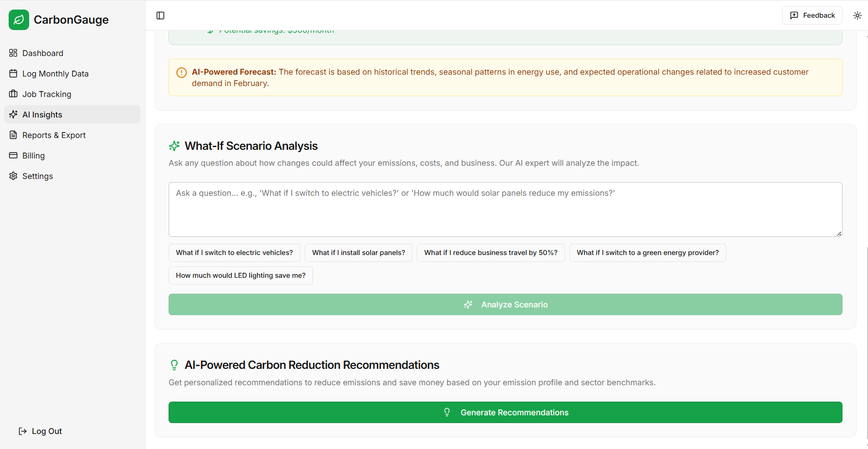Image resolution: width=868 pixels, height=449 pixels.
Task: Click the Log Out arrow icon
Action: 22,431
